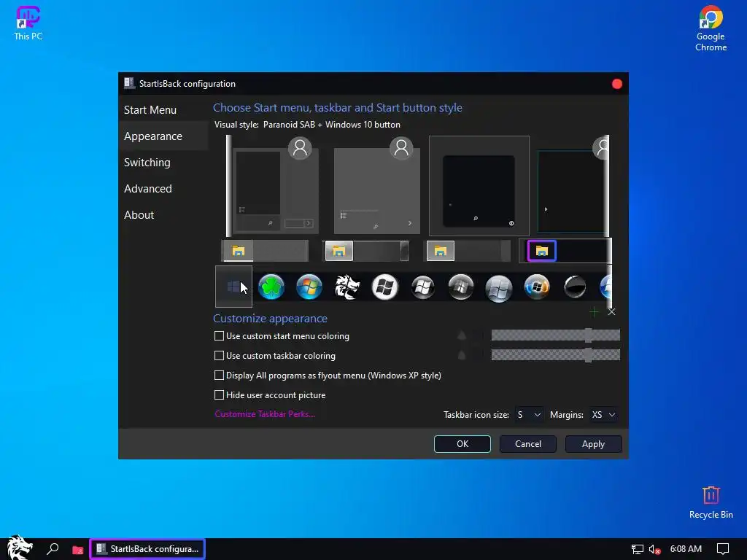The image size is (747, 560).
Task: Select the third flat-gray taskbar style
Action: [468, 251]
